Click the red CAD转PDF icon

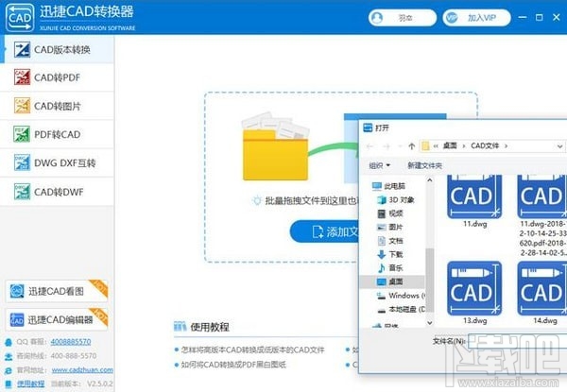22,77
